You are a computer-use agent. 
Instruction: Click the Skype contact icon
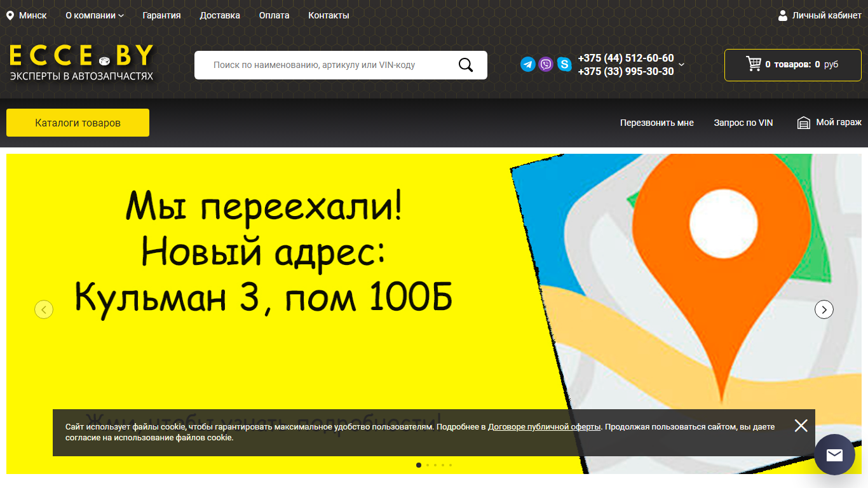pyautogui.click(x=564, y=64)
